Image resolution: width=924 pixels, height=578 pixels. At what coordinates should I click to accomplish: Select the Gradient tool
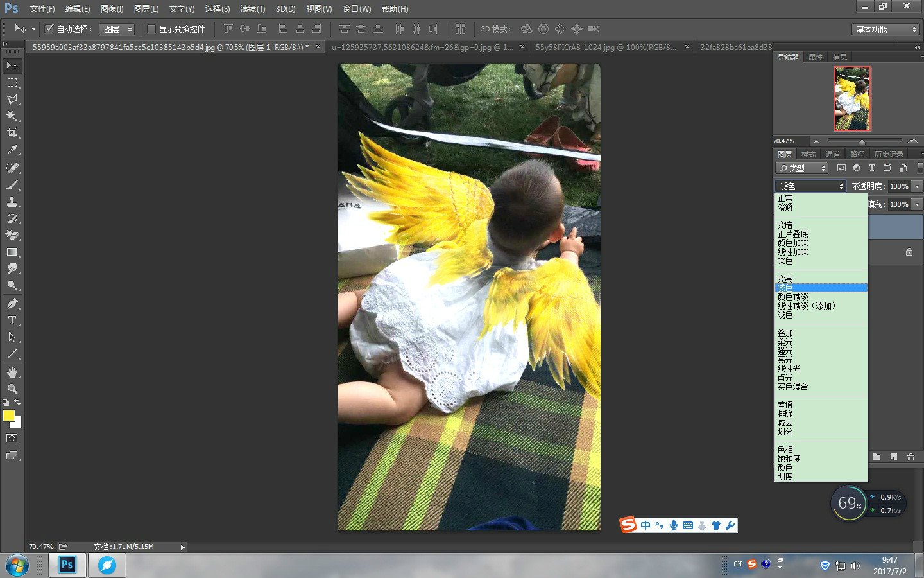[12, 252]
